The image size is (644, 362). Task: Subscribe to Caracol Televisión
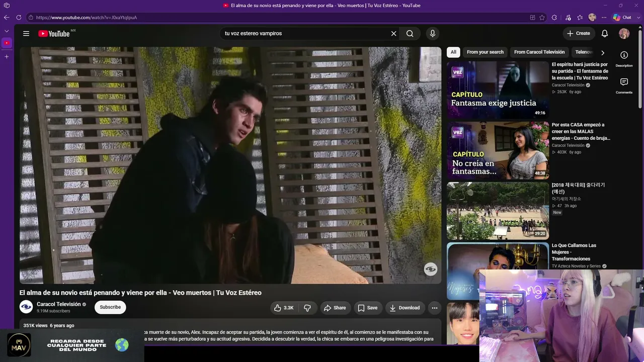110,307
